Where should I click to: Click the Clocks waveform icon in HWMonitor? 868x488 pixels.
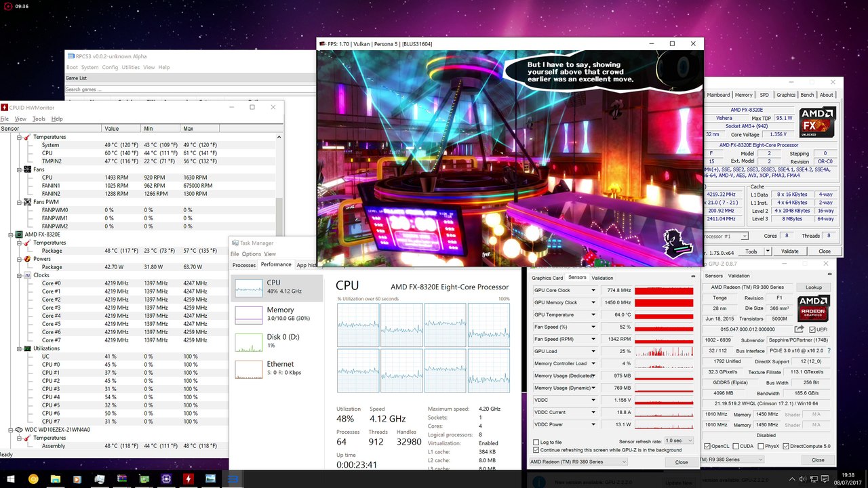point(27,275)
